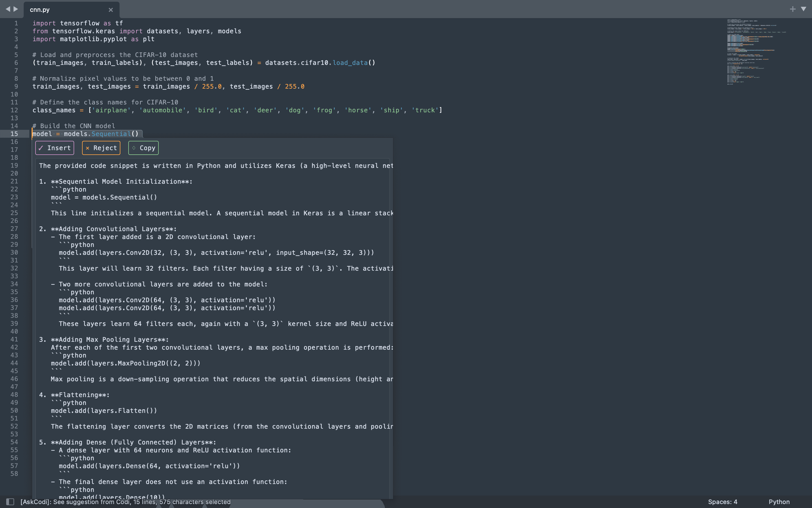Click the load_data function call
The width and height of the screenshot is (812, 508).
tap(350, 63)
